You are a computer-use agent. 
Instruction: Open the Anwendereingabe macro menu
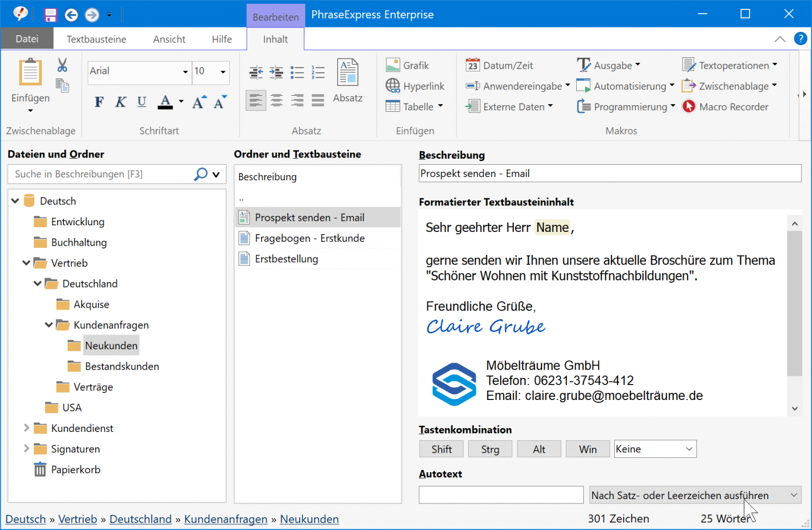pos(518,86)
